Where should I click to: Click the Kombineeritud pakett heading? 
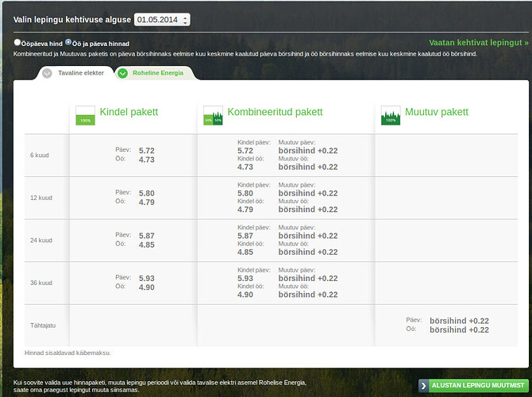[276, 112]
